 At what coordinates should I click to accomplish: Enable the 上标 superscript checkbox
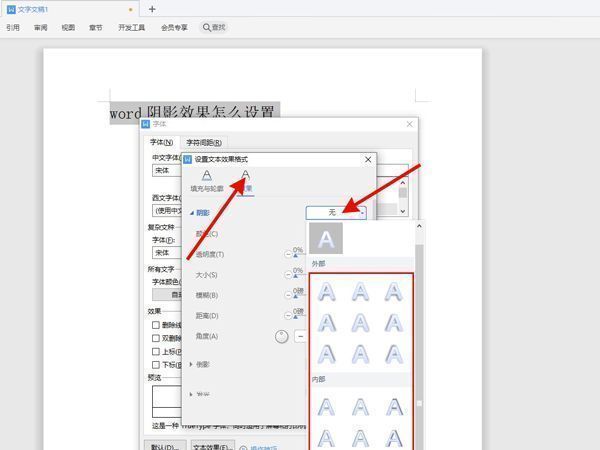point(156,351)
